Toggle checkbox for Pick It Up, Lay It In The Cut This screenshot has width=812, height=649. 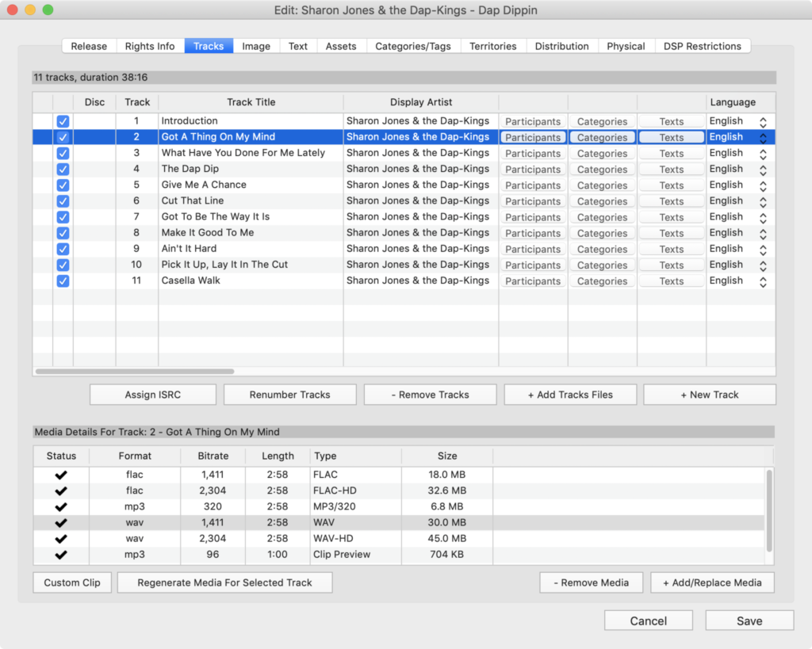tap(63, 265)
